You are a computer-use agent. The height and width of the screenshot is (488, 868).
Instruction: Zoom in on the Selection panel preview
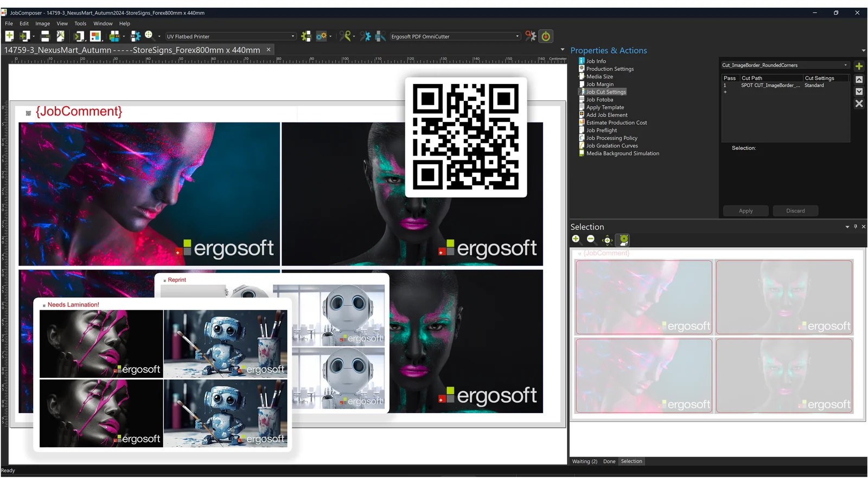coord(576,239)
